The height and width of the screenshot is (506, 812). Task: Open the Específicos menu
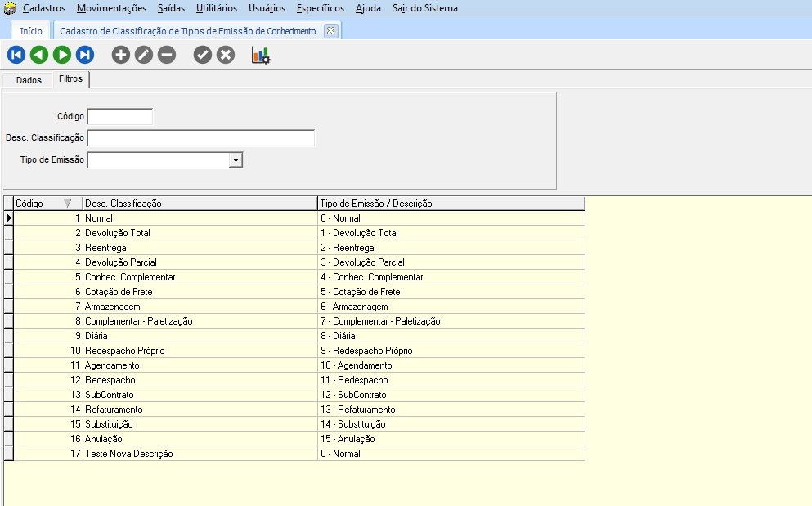(x=320, y=8)
